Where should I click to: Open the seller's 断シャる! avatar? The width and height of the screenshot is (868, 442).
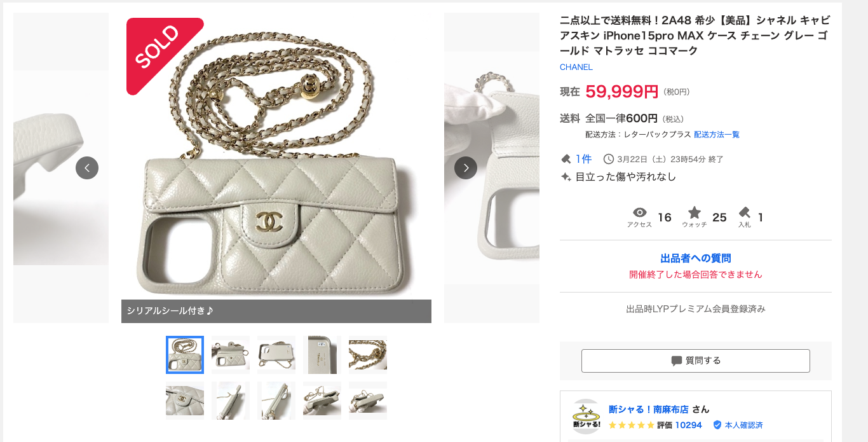[x=586, y=417]
